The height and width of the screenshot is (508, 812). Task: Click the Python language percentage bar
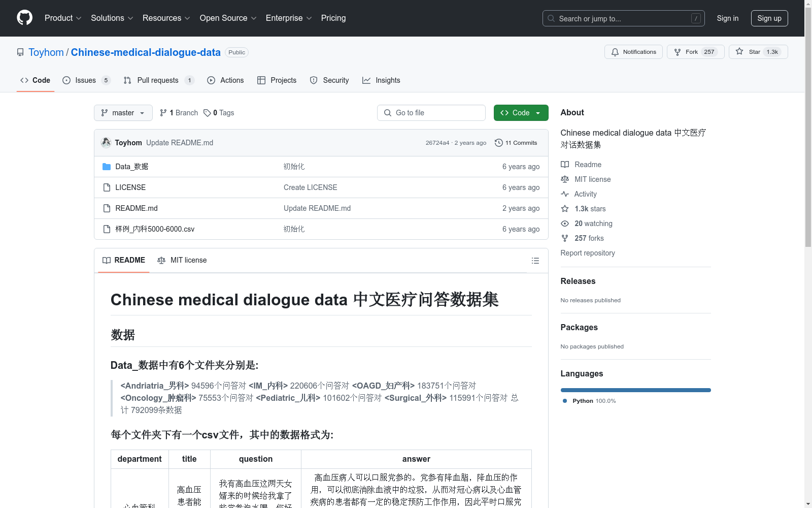(635, 390)
